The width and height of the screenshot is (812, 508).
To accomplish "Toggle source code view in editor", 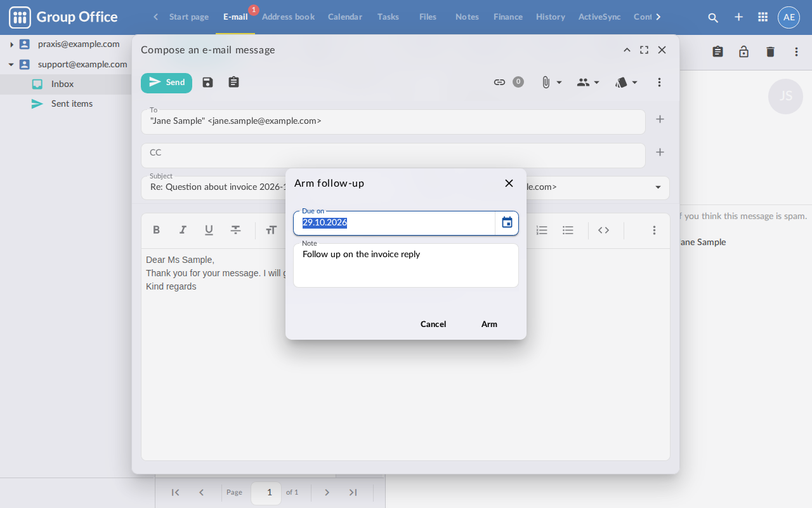I will click(x=603, y=231).
